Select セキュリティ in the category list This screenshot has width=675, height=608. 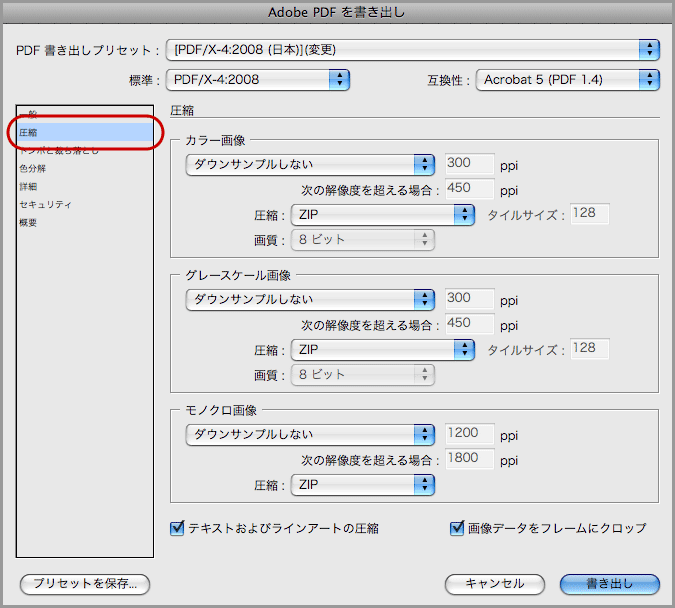click(x=85, y=205)
